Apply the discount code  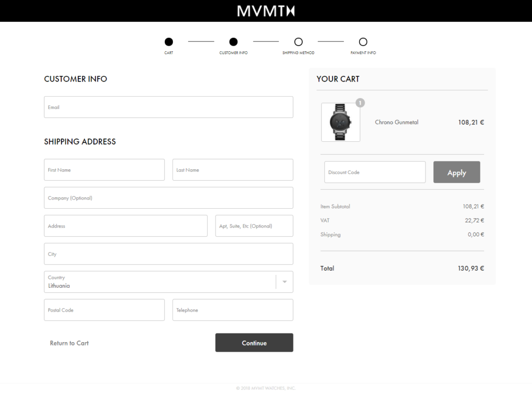pos(457,172)
